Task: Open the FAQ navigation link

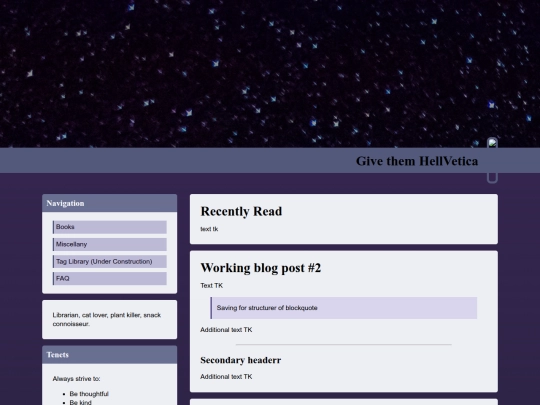Action: tap(110, 278)
